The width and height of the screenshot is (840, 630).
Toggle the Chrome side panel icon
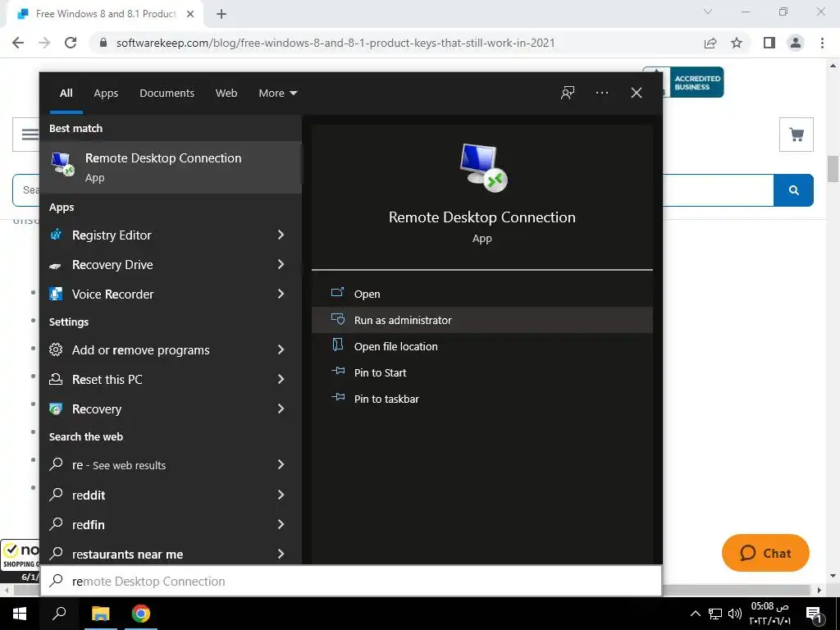tap(769, 43)
